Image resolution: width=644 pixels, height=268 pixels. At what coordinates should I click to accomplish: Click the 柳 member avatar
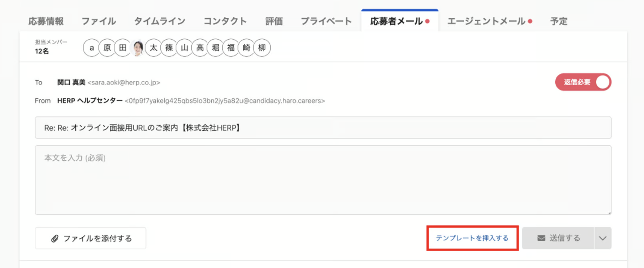(x=262, y=48)
